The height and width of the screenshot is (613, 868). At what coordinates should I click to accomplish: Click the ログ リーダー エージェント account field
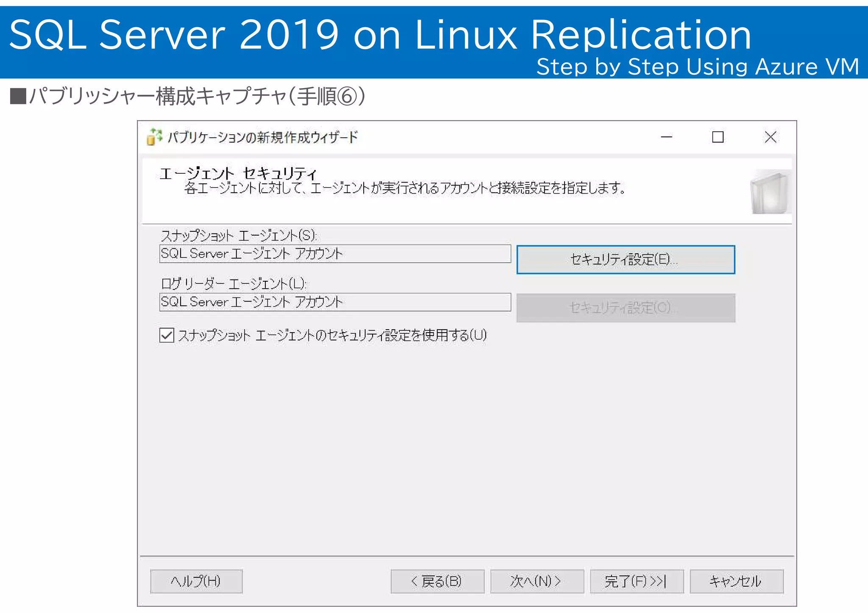[335, 302]
